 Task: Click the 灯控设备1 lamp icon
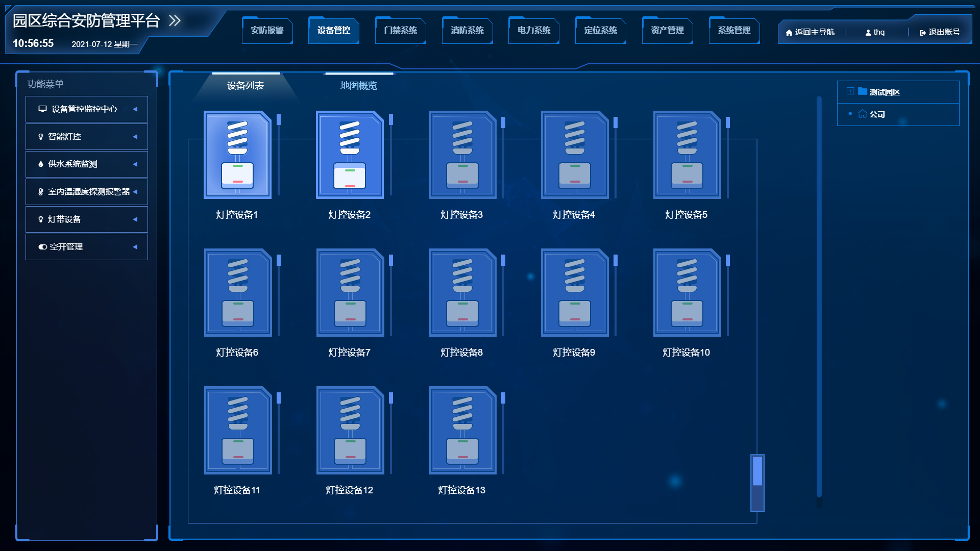click(237, 155)
